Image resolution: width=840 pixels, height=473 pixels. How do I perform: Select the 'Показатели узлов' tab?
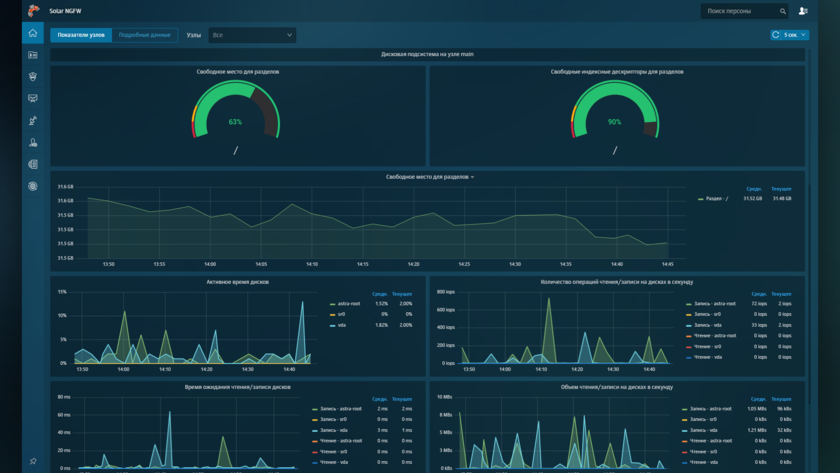pyautogui.click(x=81, y=35)
